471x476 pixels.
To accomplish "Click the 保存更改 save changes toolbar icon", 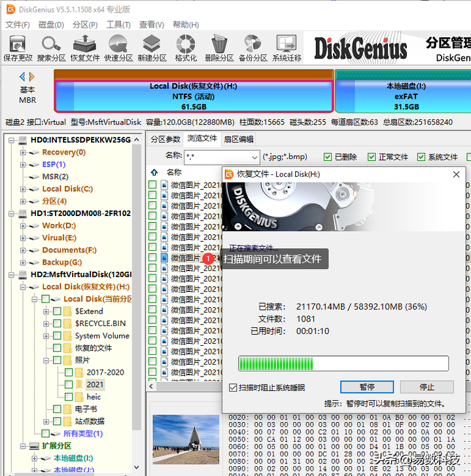I will click(x=18, y=48).
